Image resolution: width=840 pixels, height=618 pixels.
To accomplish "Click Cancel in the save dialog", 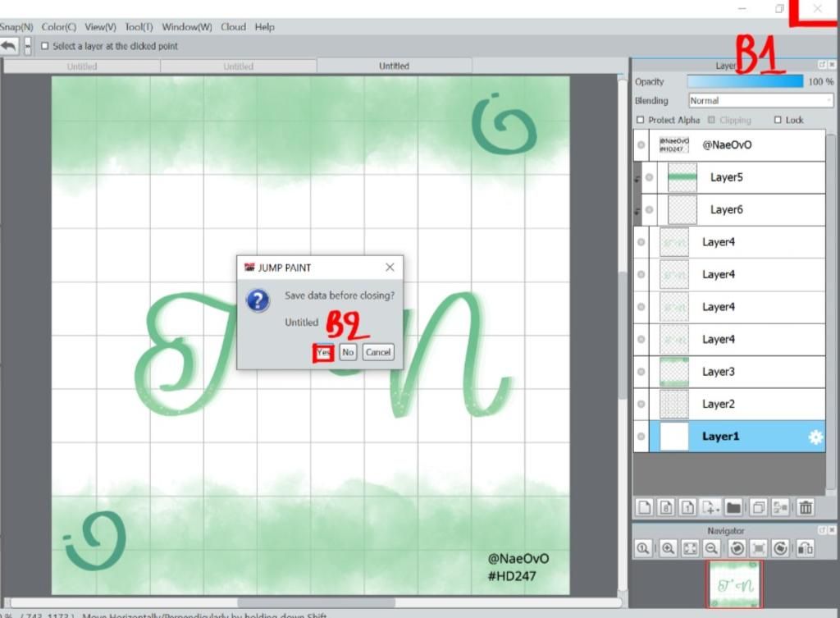I will (x=378, y=352).
